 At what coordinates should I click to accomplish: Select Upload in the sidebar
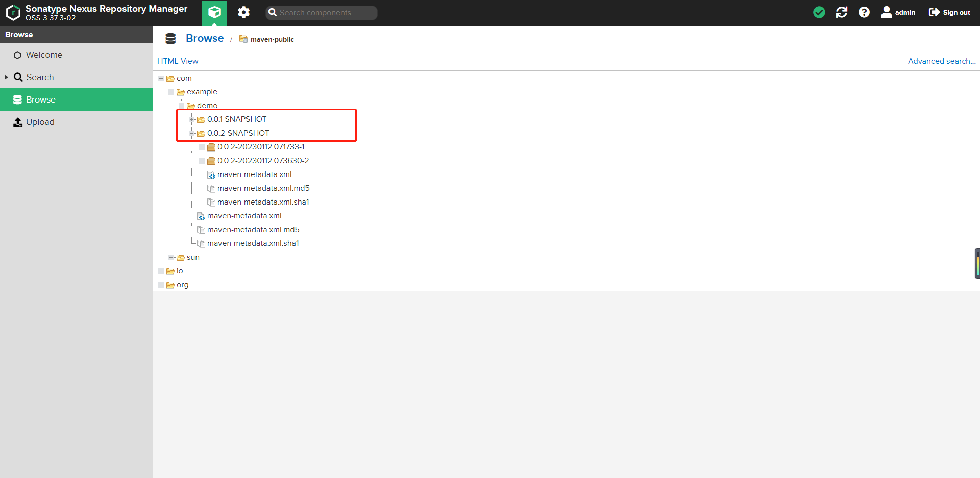tap(77, 122)
